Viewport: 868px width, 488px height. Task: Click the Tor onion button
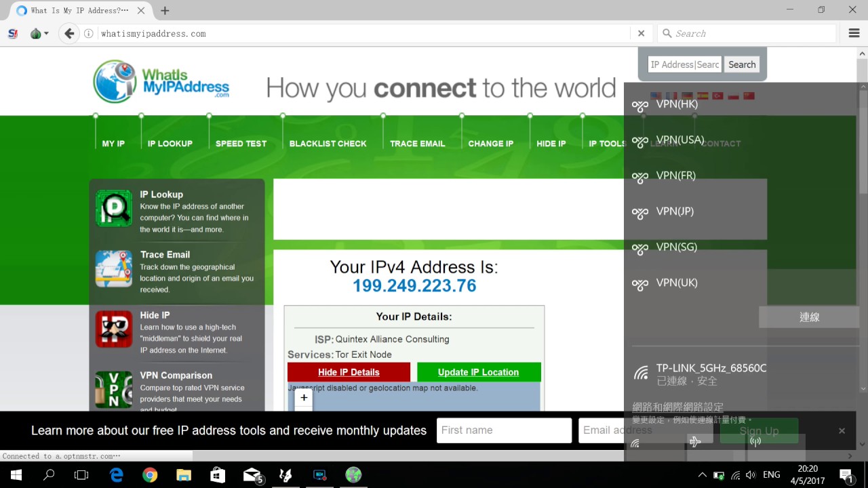pos(35,33)
